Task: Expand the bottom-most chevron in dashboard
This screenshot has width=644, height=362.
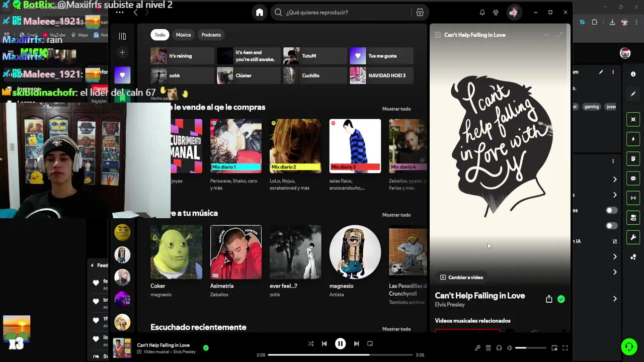Action: [615, 299]
